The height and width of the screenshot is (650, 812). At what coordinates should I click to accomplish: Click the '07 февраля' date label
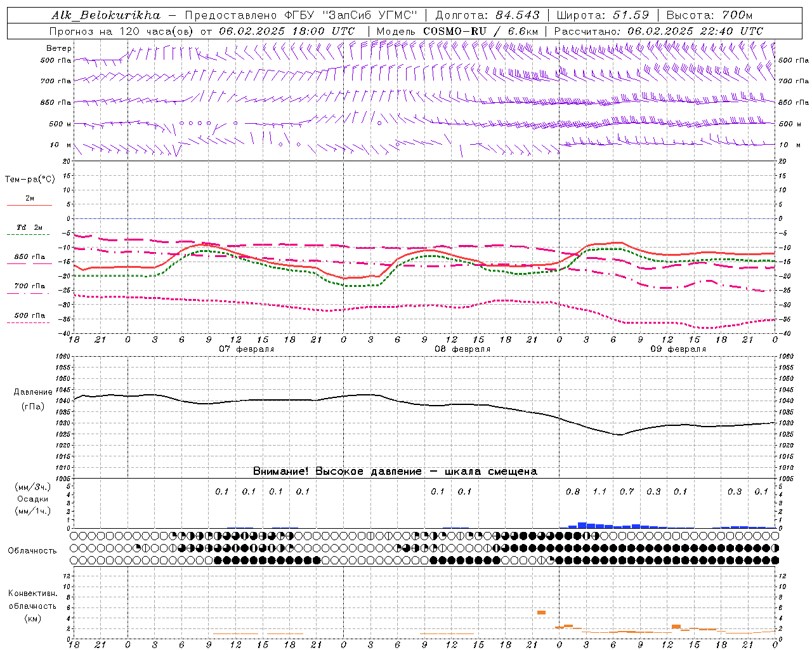[247, 349]
